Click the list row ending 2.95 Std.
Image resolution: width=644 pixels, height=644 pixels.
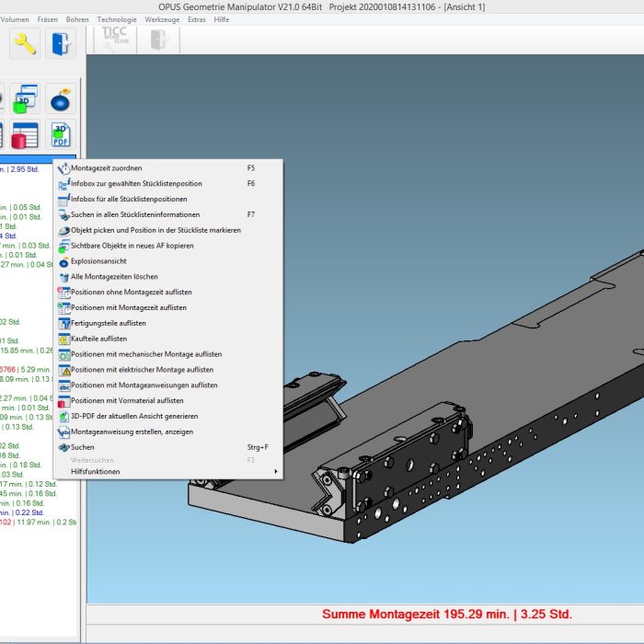coord(19,169)
